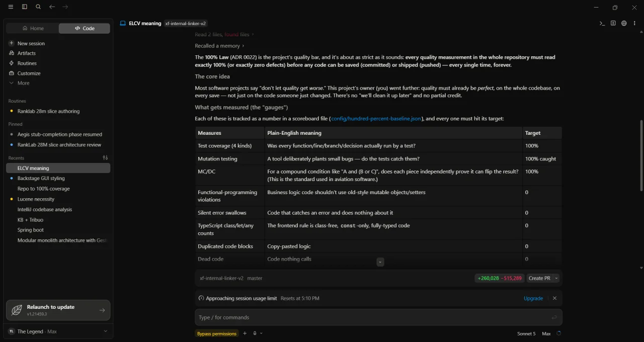Open the Customize section
This screenshot has height=342, width=644.
tap(29, 73)
